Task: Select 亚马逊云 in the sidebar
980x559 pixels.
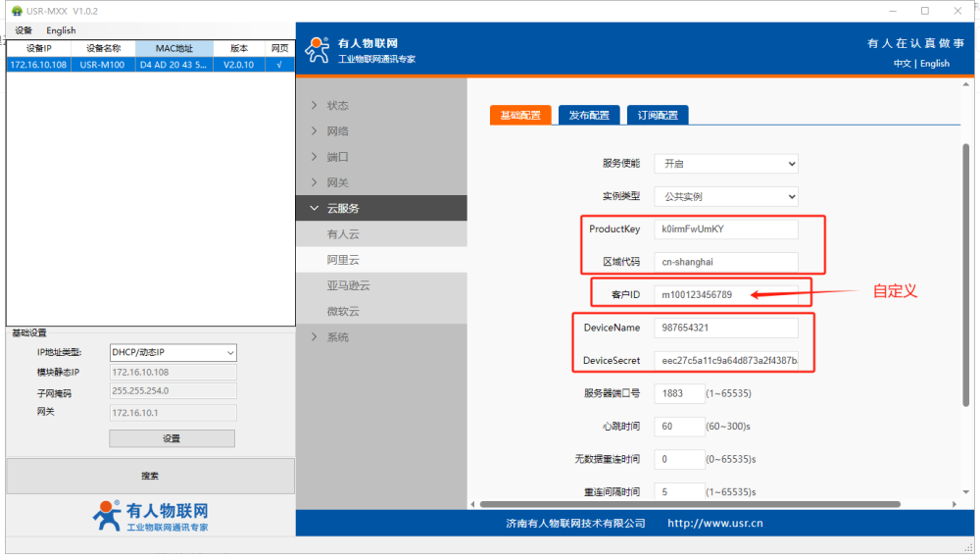Action: (348, 285)
